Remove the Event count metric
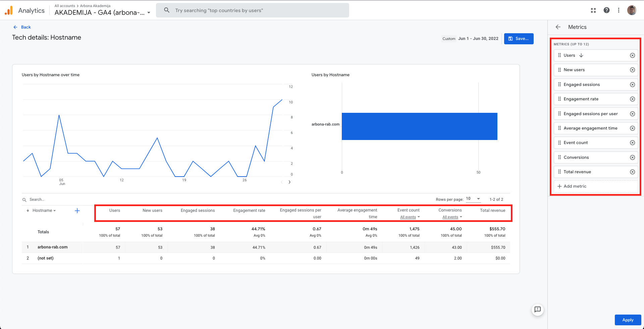 [632, 143]
